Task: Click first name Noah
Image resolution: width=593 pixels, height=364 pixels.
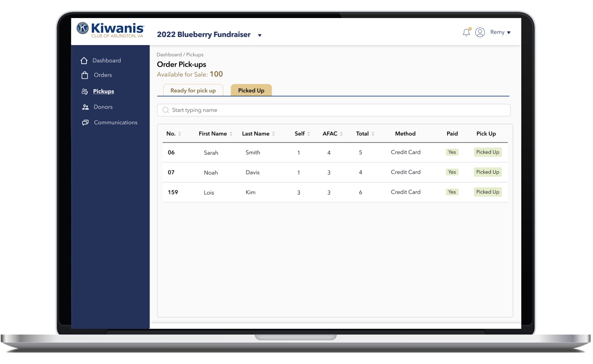Action: (x=211, y=172)
